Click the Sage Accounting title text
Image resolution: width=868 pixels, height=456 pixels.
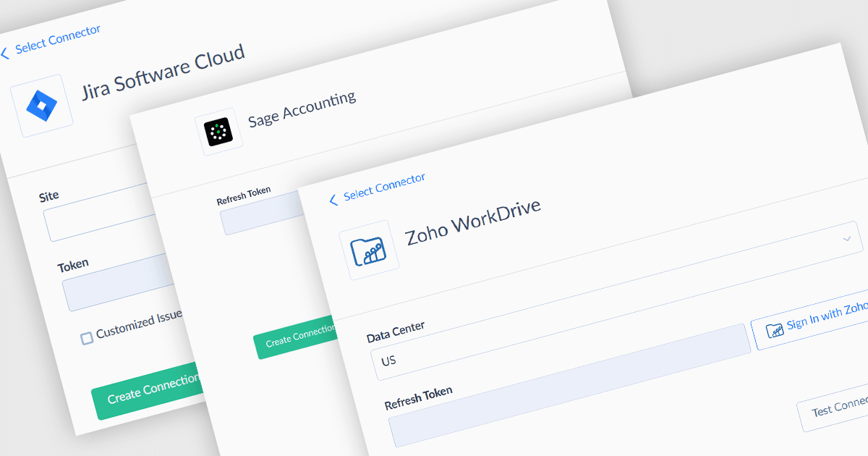tap(302, 109)
